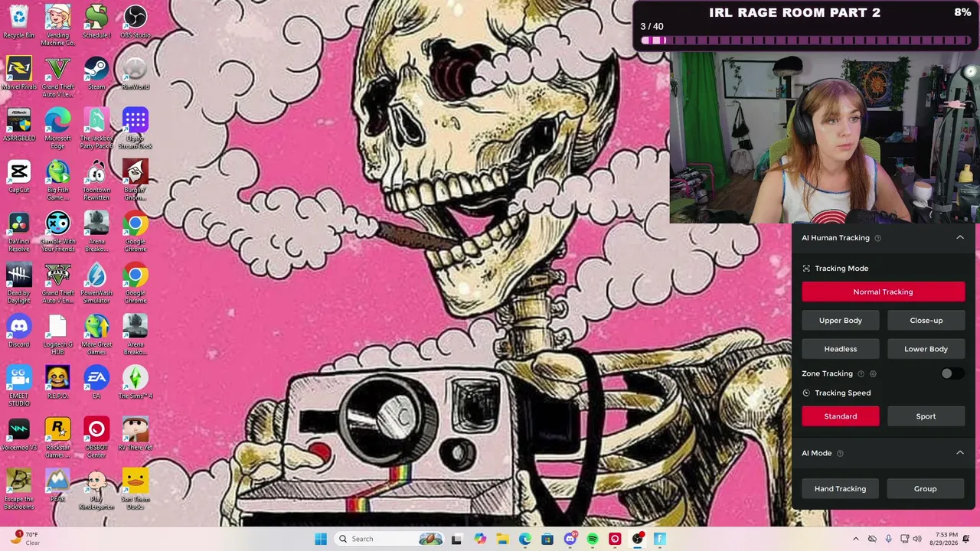Select the Toontown Rewritten desktop icon
Viewport: 980px width, 551px height.
96,180
